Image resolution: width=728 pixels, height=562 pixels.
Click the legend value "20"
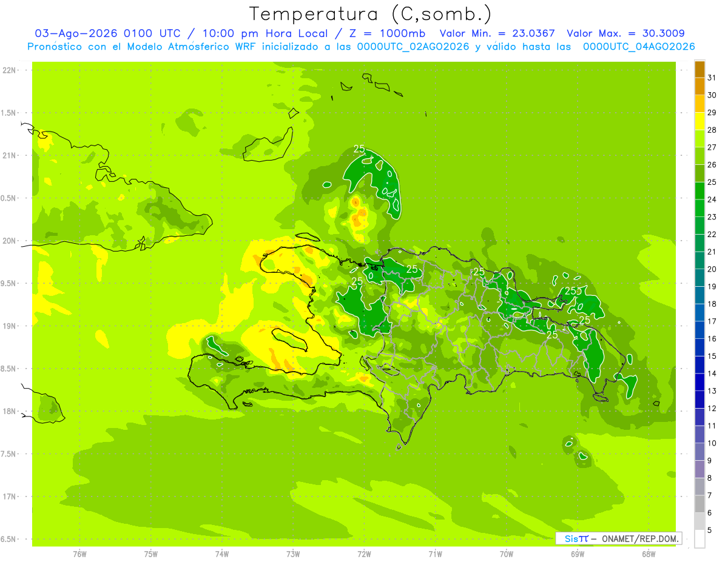pos(712,269)
